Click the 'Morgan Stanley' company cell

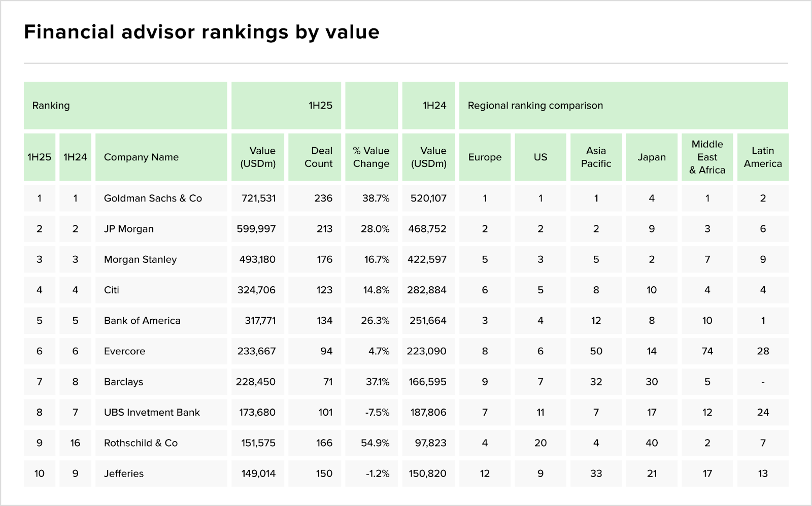point(161,259)
